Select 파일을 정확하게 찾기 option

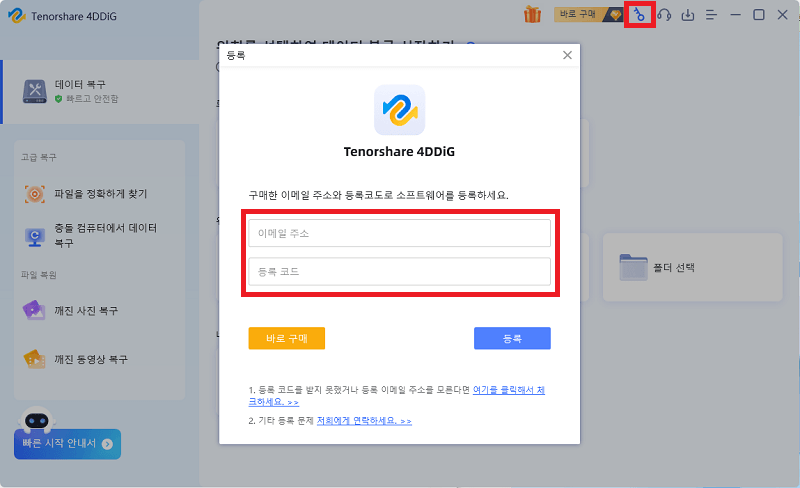(x=101, y=194)
